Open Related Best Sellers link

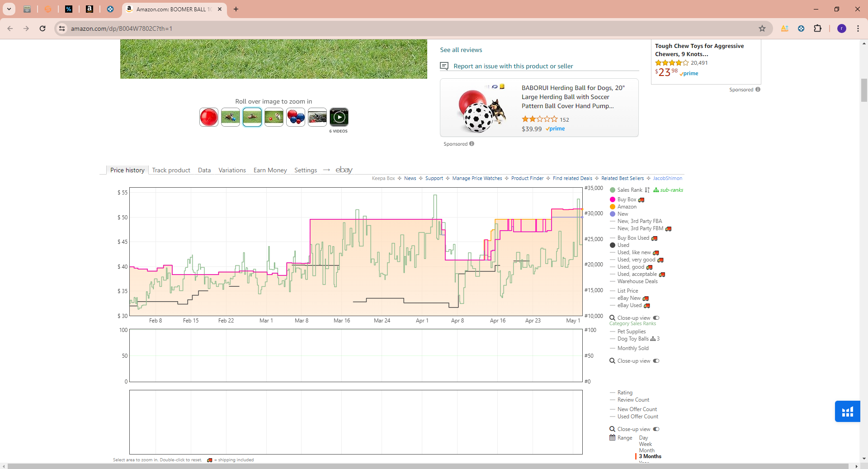(x=623, y=178)
